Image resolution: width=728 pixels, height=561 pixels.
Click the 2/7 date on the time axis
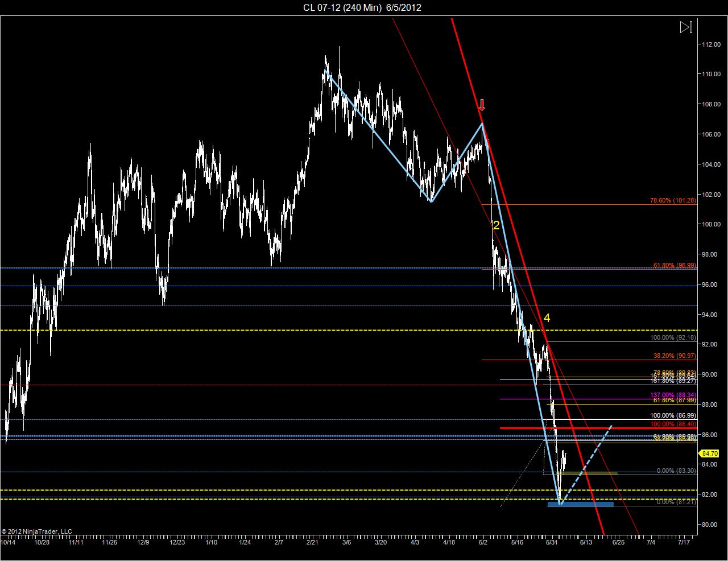click(x=279, y=542)
